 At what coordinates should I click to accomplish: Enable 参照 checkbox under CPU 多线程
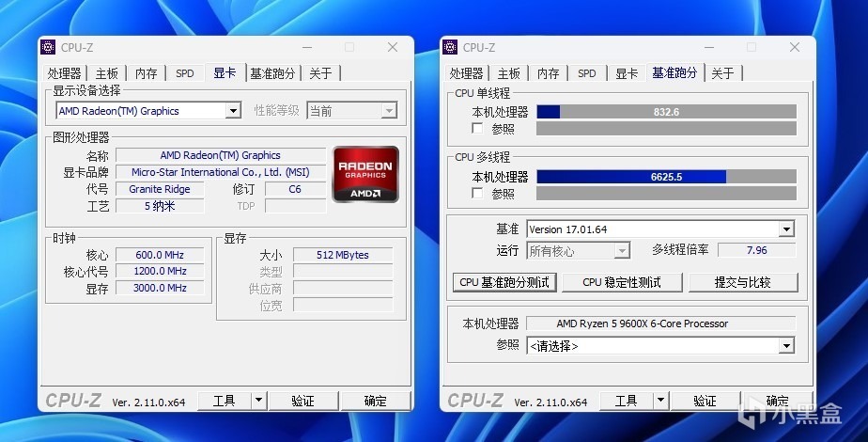[x=477, y=194]
